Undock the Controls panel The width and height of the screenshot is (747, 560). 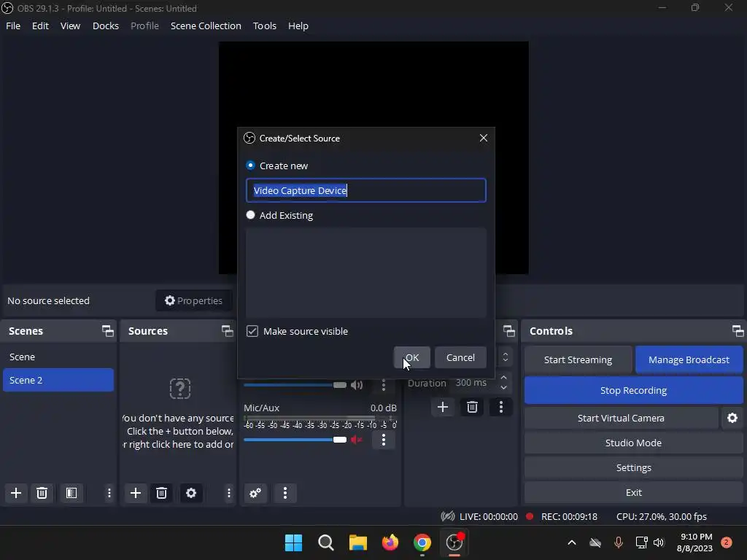click(x=738, y=331)
